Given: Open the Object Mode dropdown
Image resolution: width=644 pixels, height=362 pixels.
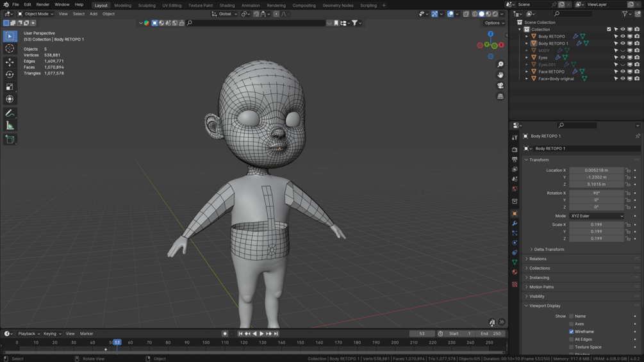Looking at the screenshot, I should coord(35,14).
